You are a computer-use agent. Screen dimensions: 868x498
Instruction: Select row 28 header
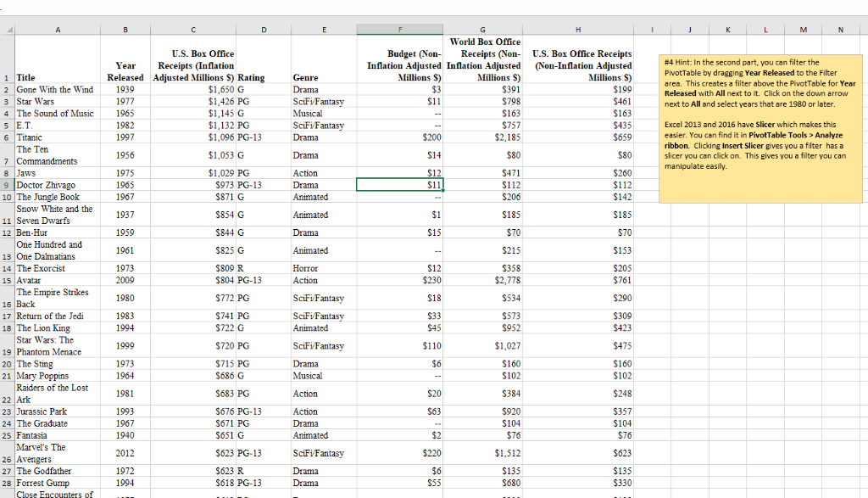pyautogui.click(x=7, y=482)
